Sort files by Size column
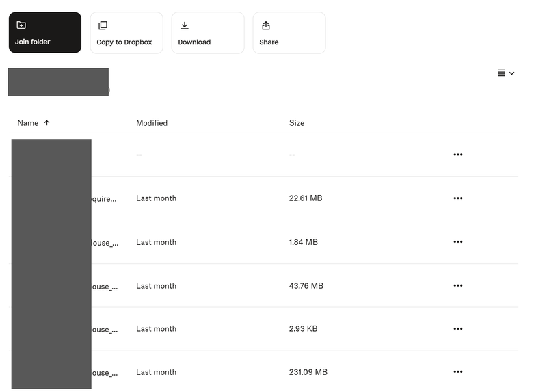 pyautogui.click(x=297, y=123)
